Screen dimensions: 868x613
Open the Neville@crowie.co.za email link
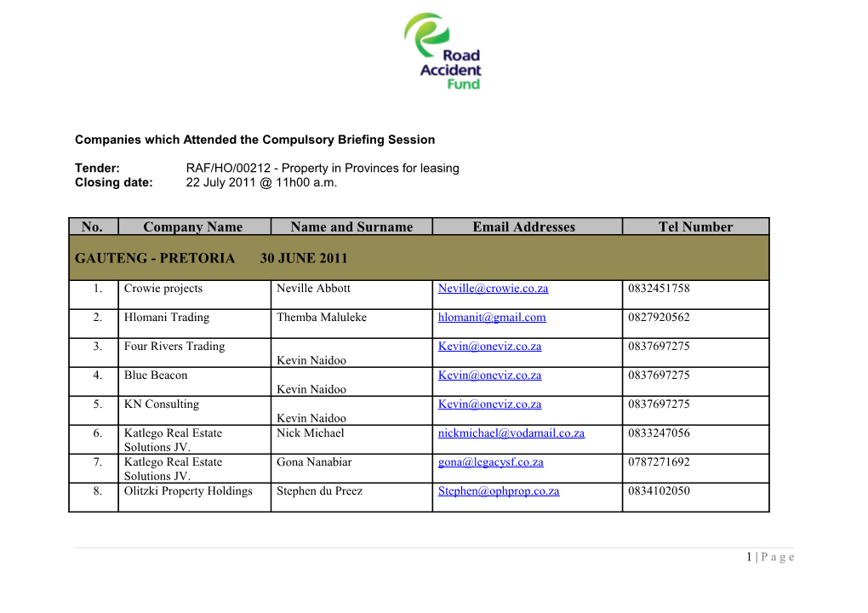492,288
